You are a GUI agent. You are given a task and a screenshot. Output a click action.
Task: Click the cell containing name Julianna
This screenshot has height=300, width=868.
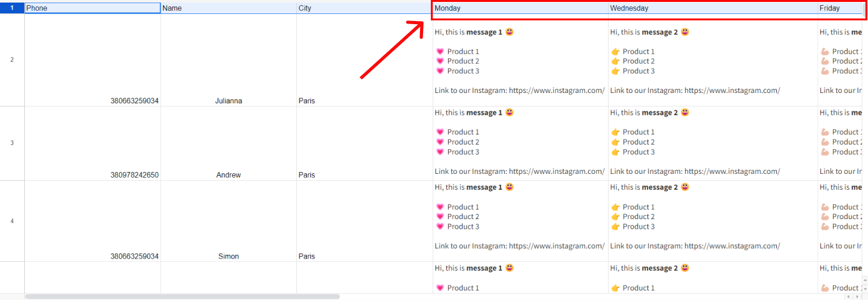coord(228,101)
